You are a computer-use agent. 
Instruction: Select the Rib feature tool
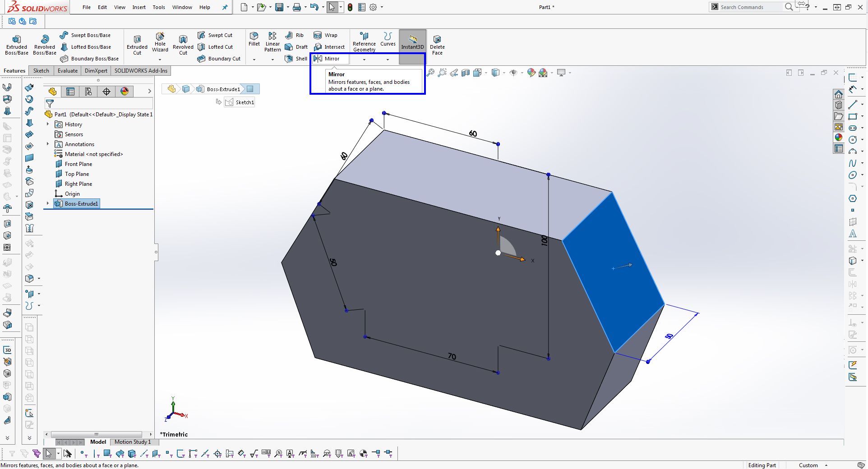tap(294, 35)
